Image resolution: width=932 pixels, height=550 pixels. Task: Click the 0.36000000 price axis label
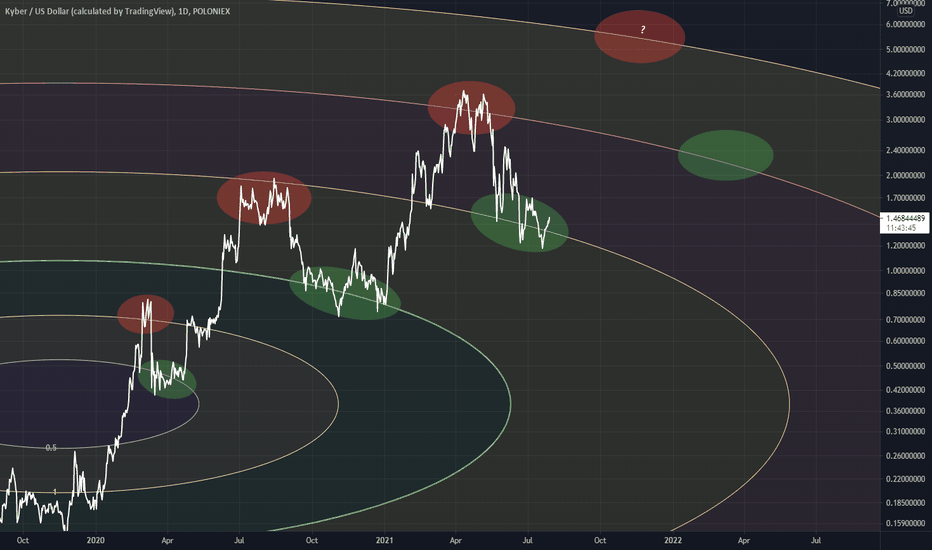(905, 411)
